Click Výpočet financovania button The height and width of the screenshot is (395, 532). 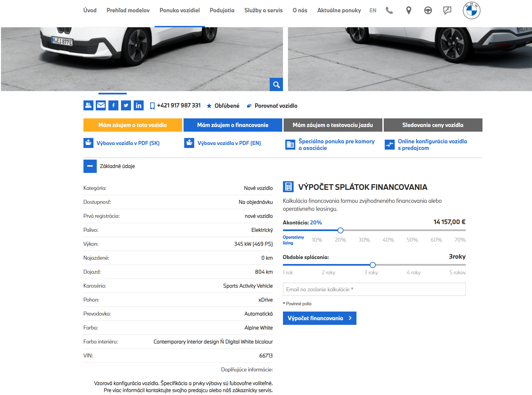click(320, 318)
